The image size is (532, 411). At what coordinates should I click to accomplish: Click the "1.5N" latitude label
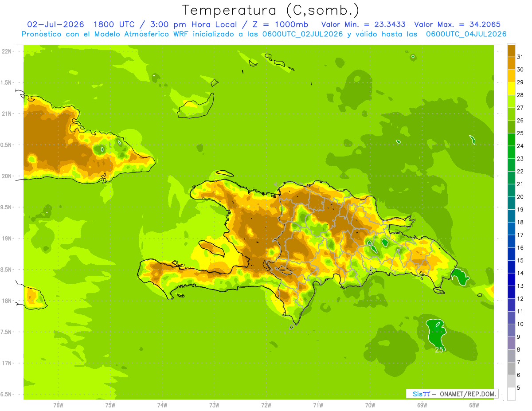click(7, 82)
